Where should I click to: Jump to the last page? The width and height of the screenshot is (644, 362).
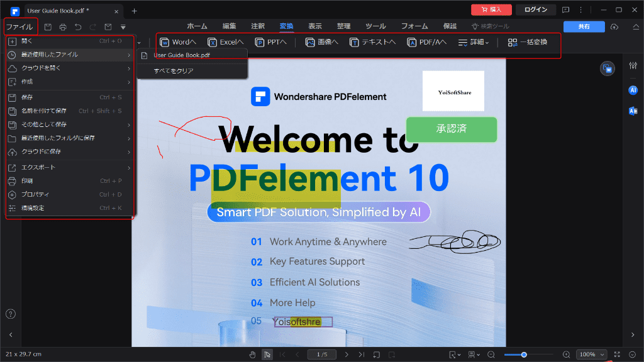362,354
